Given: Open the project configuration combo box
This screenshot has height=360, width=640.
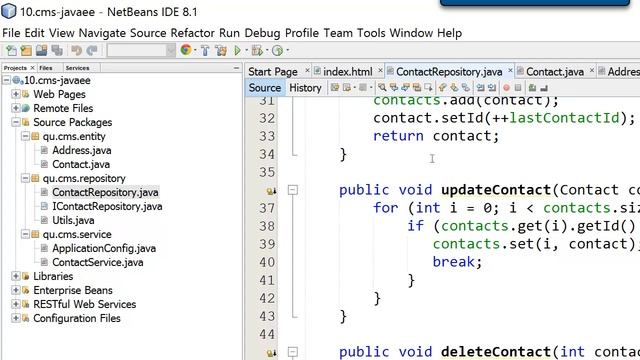Looking at the screenshot, I should click(x=141, y=50).
